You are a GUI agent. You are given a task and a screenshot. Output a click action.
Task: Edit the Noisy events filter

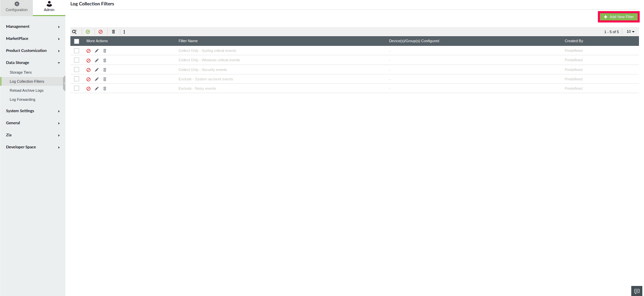point(97,88)
